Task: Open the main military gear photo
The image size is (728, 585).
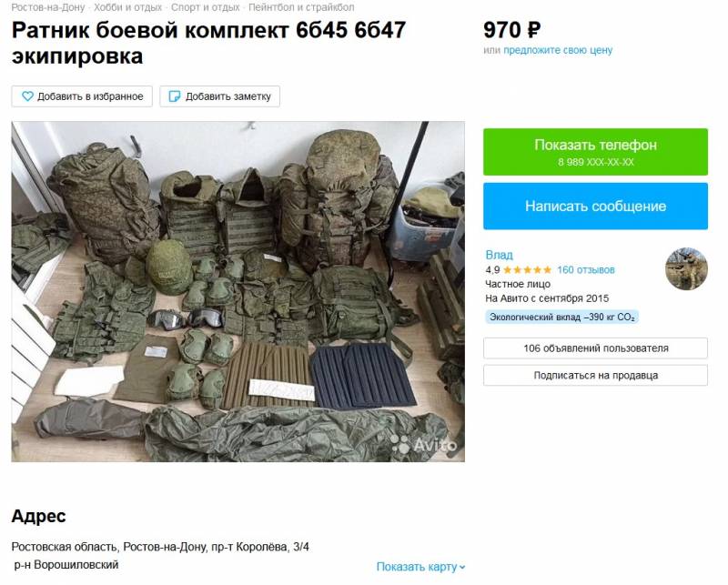Action: coord(238,291)
